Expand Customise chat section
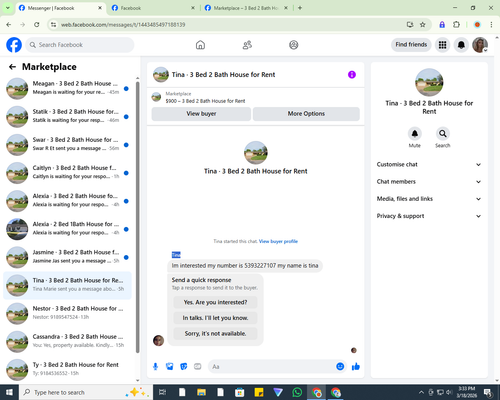This screenshot has height=400, width=500. click(429, 165)
